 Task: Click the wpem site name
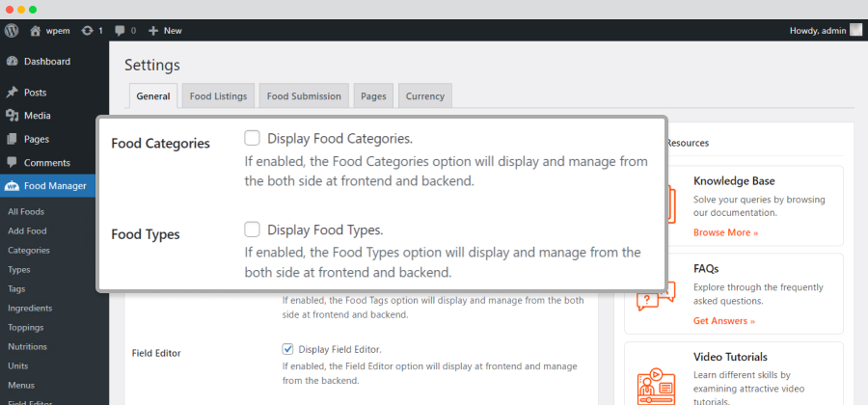58,31
